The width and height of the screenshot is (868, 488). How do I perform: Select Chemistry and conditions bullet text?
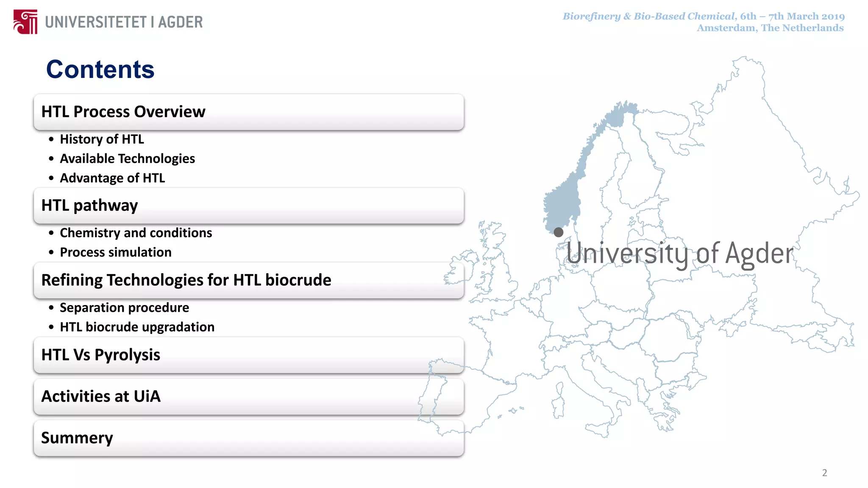tap(136, 233)
